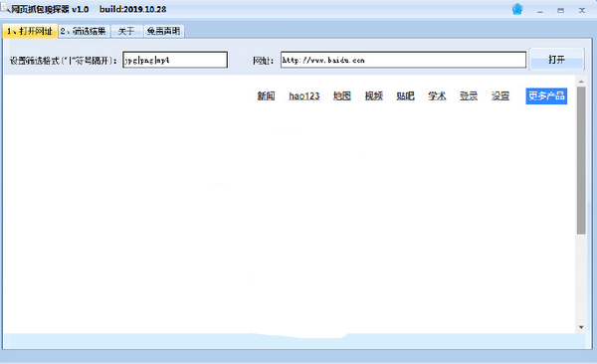Click the 网址 URL input field
Image resolution: width=597 pixels, height=364 pixels.
[x=403, y=60]
